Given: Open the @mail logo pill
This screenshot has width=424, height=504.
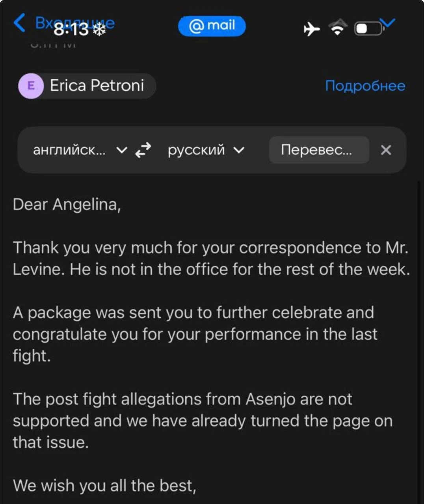Looking at the screenshot, I should 212,26.
